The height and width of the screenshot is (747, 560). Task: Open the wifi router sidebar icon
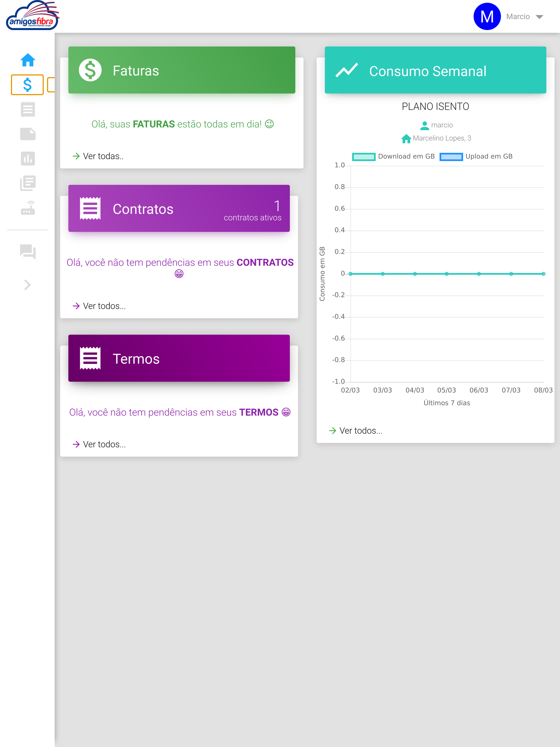(x=28, y=208)
